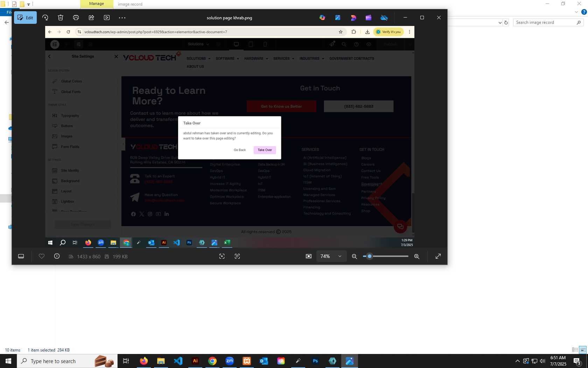This screenshot has width=588, height=368.
Task: Click the fit to window icon
Action: (x=309, y=257)
